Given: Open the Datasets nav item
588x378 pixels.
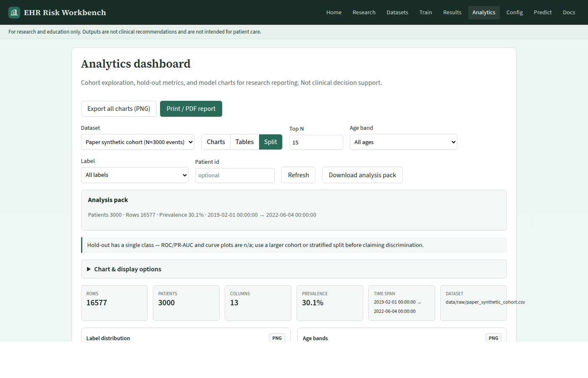Looking at the screenshot, I should [x=397, y=13].
